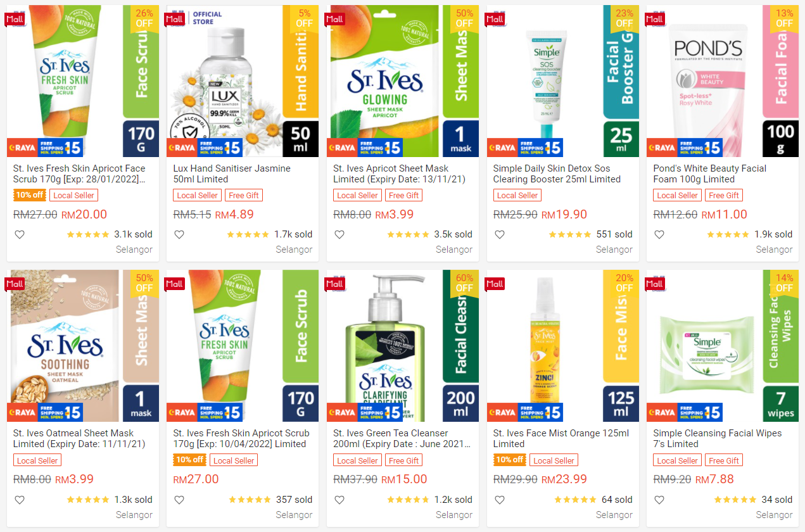Screen dimensions: 805x532
Task: Like the St. Ives Face Mist Orange
Action: (500, 500)
